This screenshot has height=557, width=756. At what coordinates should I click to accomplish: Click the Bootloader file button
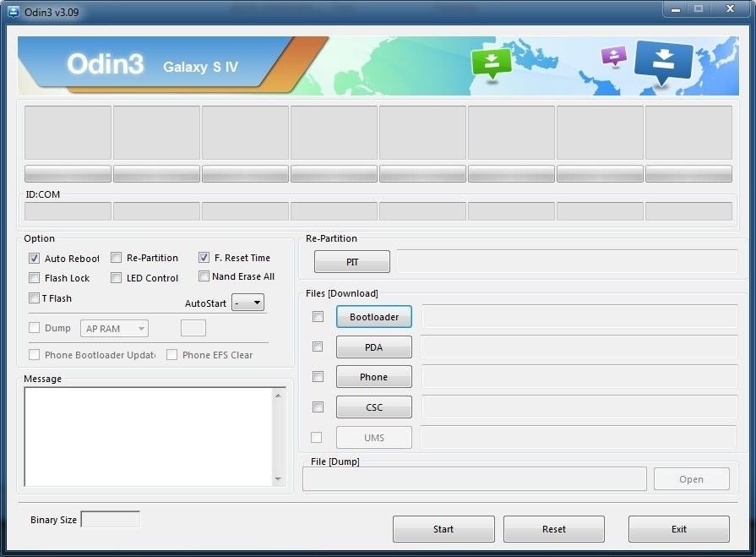[374, 317]
